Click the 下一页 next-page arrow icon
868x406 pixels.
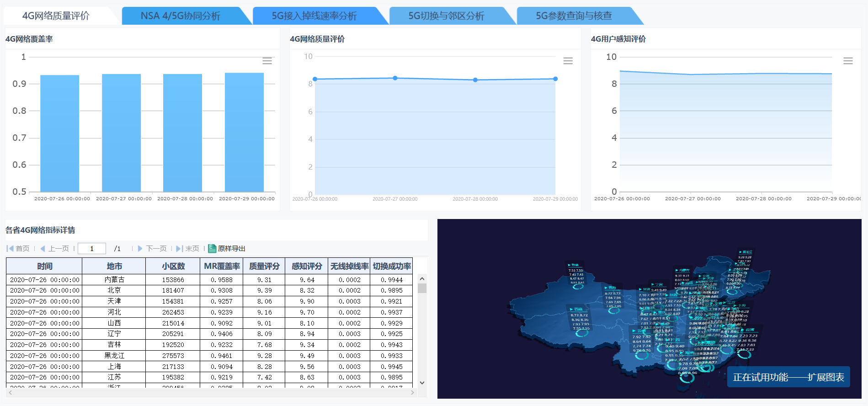pyautogui.click(x=140, y=249)
